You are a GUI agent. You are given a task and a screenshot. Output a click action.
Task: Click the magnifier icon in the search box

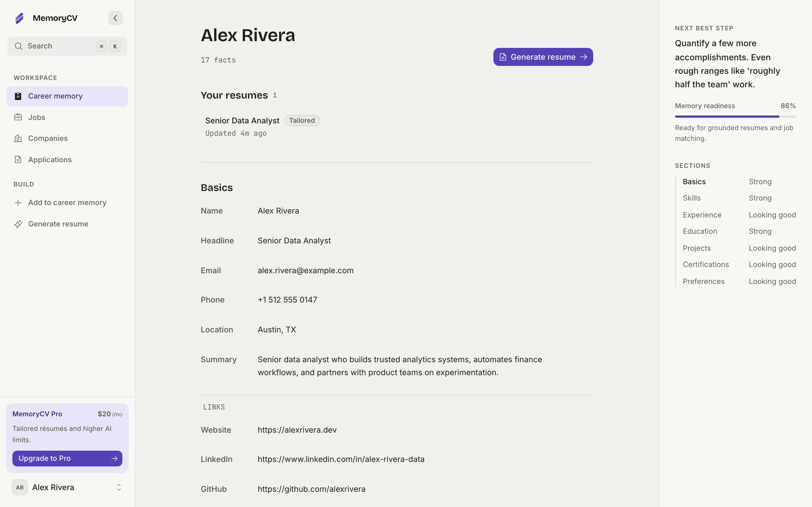19,46
